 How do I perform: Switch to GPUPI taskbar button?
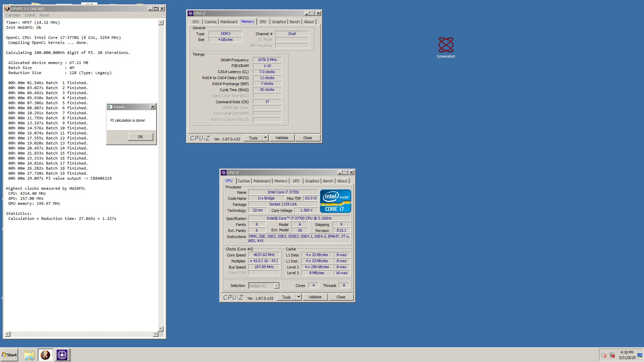click(45, 355)
